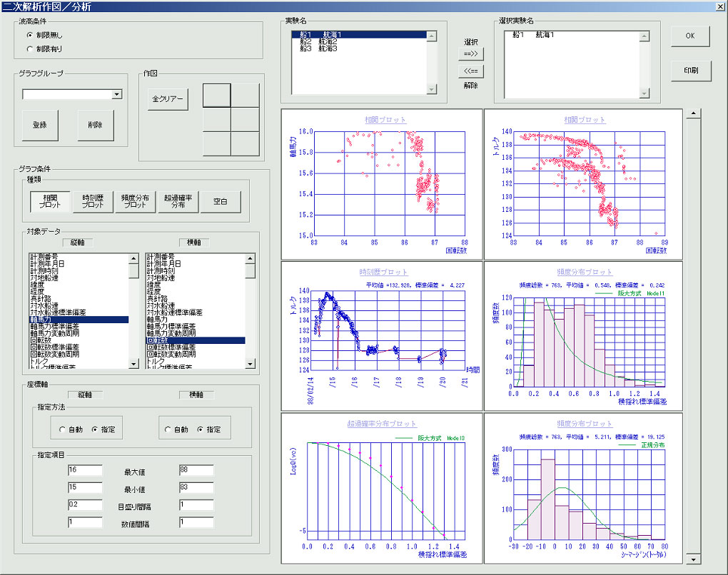
Task: Choose the 時刻歴プロット graph type
Action: [93, 202]
